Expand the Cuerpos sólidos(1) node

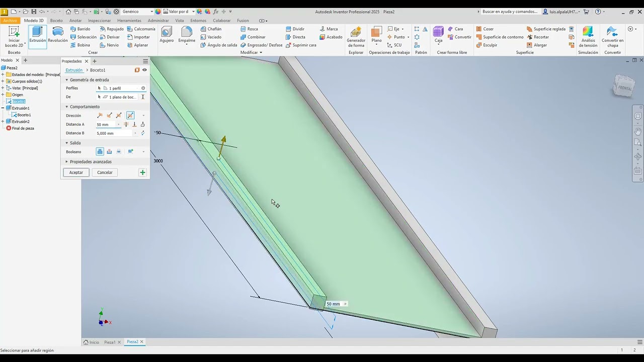[x=3, y=81]
